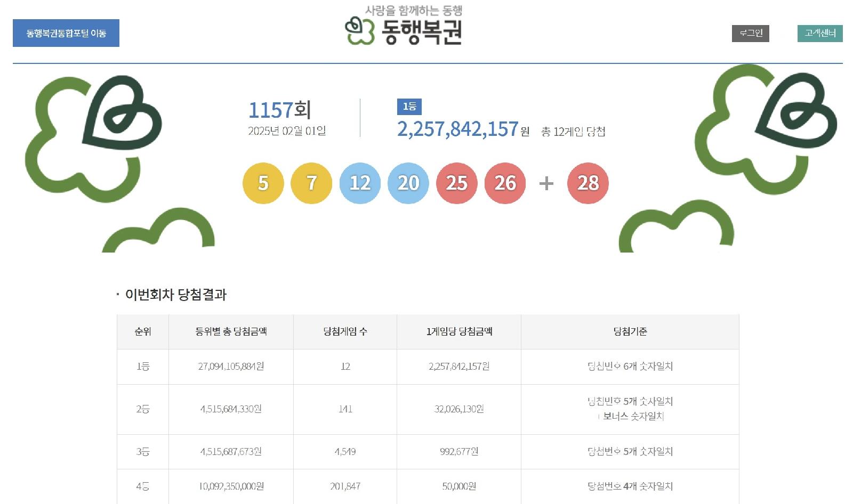Click the total amount 10,092,350,000원
The image size is (853, 504).
pyautogui.click(x=231, y=486)
